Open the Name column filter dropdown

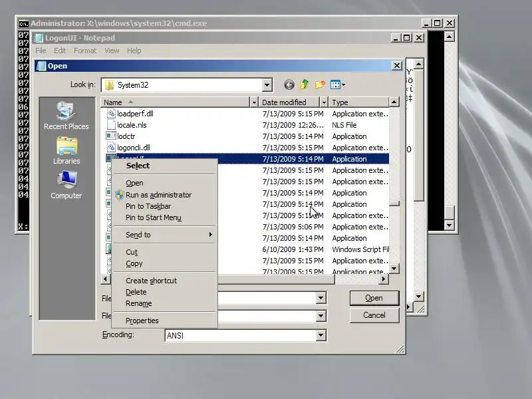click(x=254, y=102)
